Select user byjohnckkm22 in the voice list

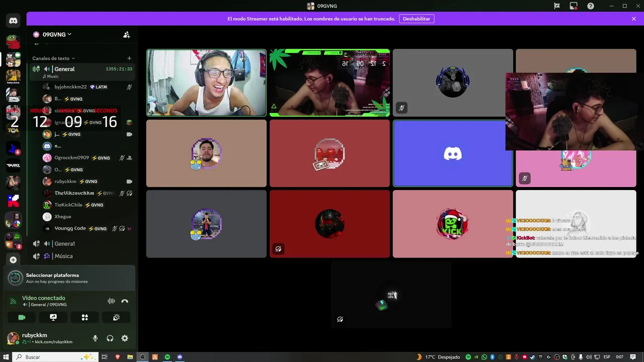[x=88, y=87]
